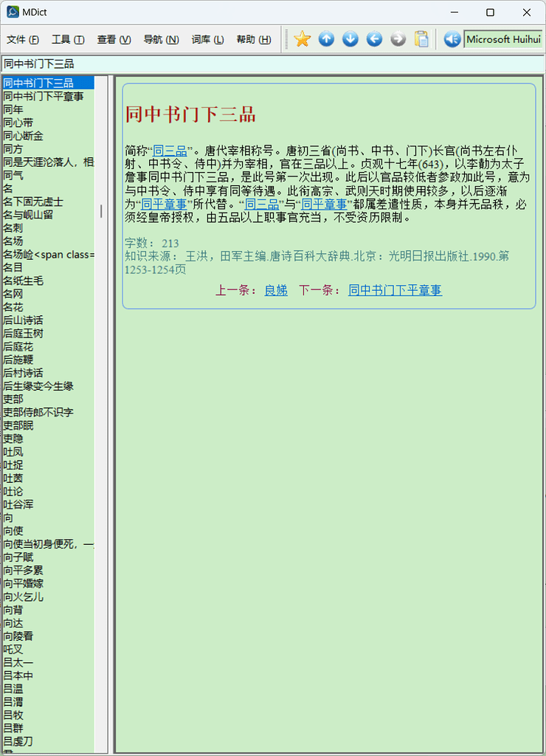
Task: Open next entry link 同中书门下平章事
Action: click(395, 290)
